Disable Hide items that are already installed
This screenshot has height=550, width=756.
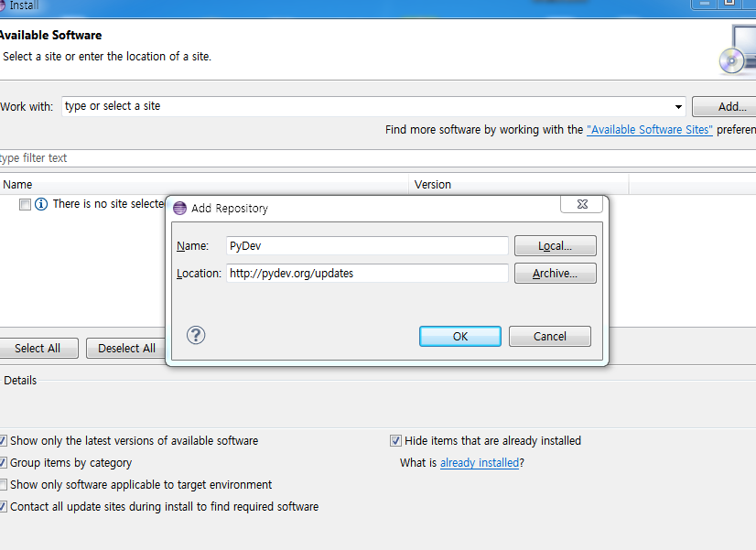pyautogui.click(x=396, y=441)
